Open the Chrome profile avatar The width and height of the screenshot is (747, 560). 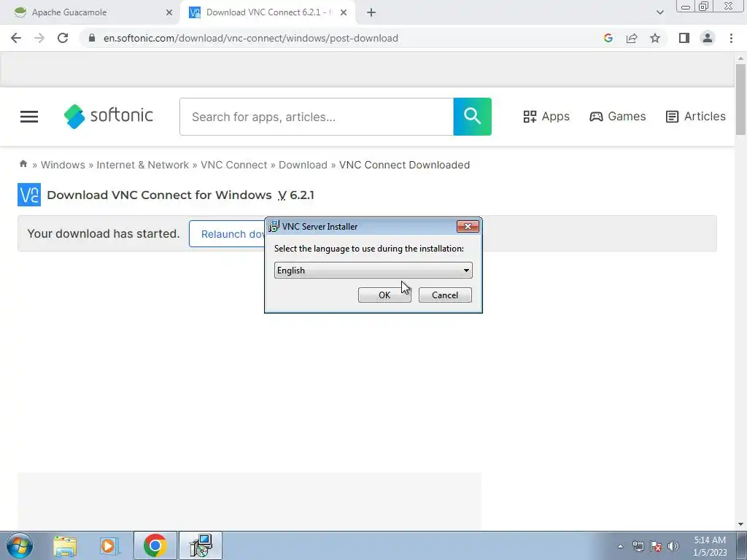coord(708,38)
